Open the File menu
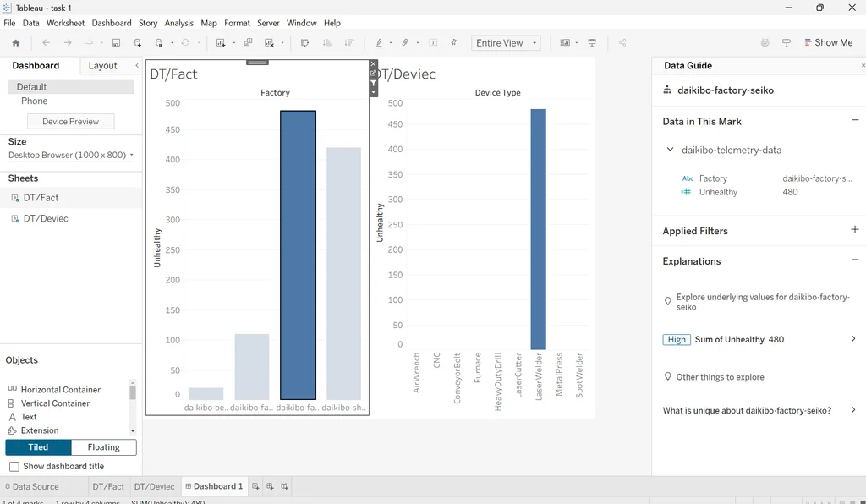This screenshot has width=866, height=504. click(x=9, y=23)
